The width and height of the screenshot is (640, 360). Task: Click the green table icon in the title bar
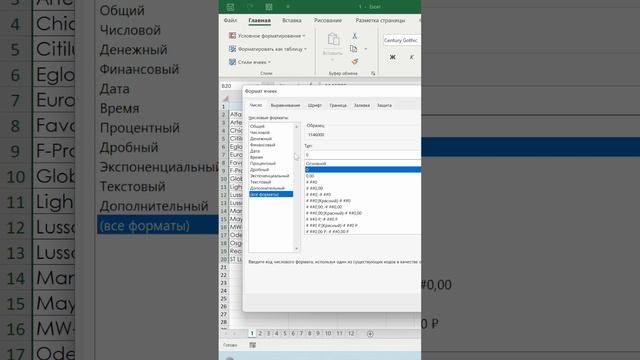pos(269,7)
